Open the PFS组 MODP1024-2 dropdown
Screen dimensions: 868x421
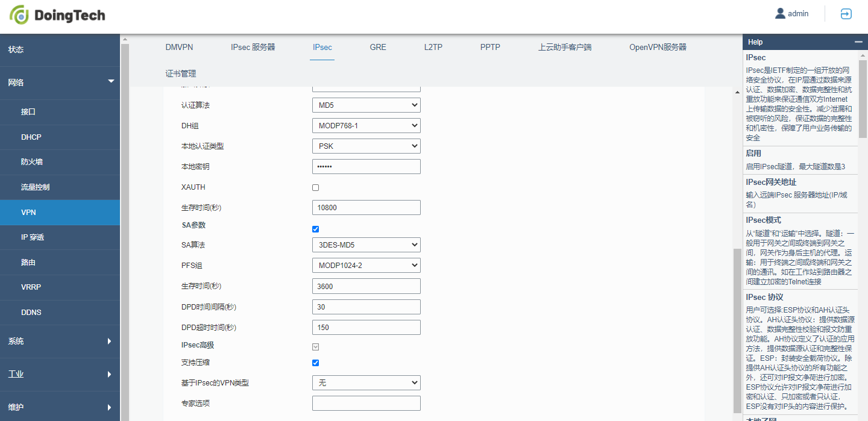(366, 266)
